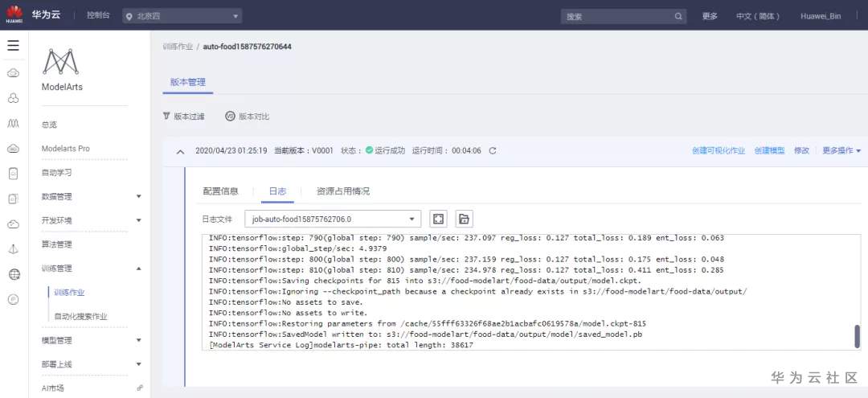Select the 日志 tab
Screen dimensions: 868x398
tap(277, 191)
